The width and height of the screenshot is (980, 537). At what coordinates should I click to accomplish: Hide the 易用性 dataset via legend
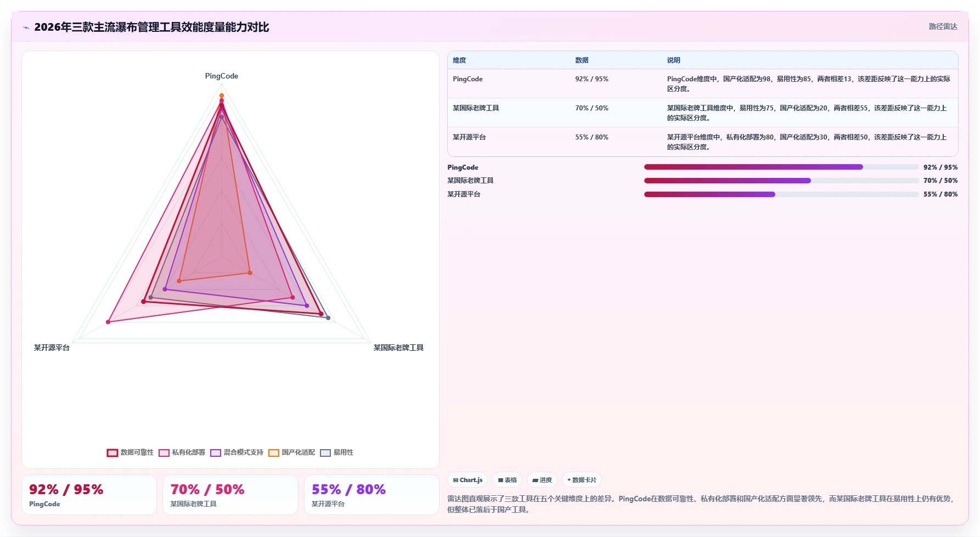336,452
